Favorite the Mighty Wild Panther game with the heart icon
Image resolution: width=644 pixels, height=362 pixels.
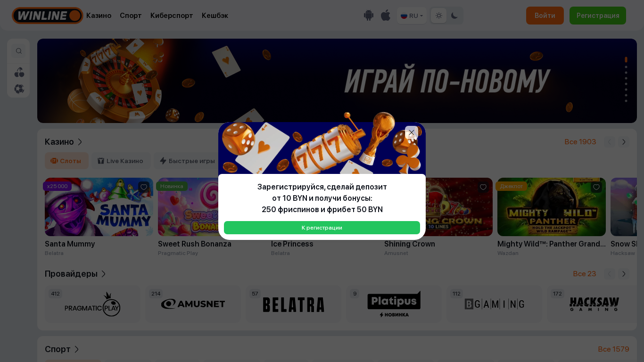click(596, 187)
